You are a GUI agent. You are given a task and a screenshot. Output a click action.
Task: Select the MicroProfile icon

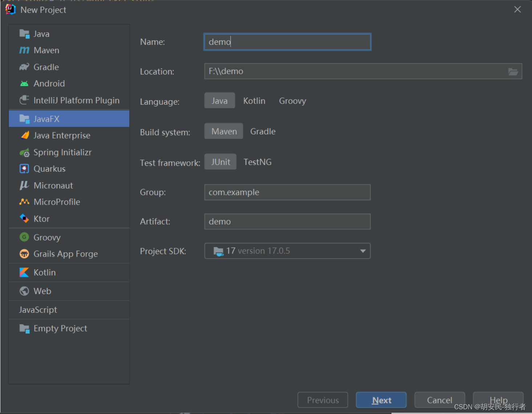(24, 202)
